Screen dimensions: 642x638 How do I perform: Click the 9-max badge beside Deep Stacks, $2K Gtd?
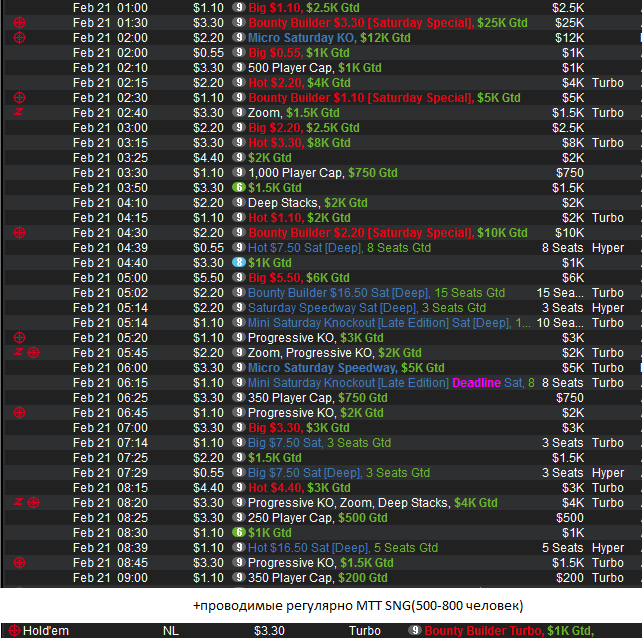coord(239,202)
